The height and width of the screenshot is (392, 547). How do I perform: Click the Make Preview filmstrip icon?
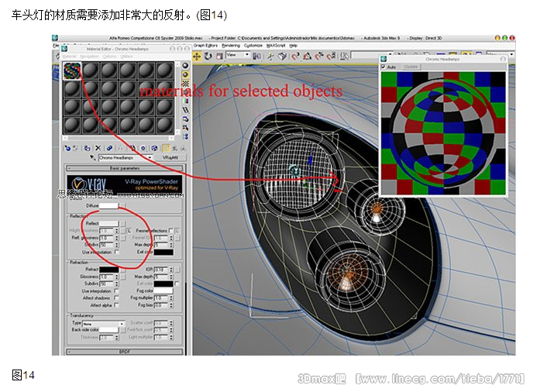pos(186,110)
